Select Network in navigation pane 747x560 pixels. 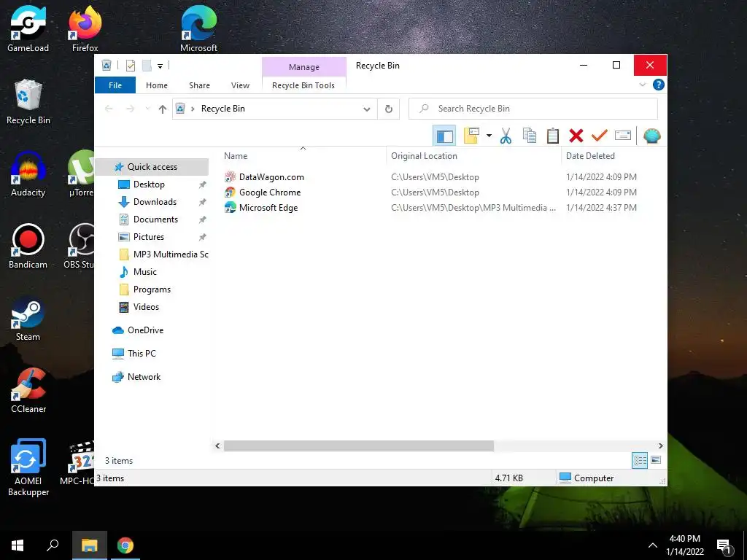point(144,377)
